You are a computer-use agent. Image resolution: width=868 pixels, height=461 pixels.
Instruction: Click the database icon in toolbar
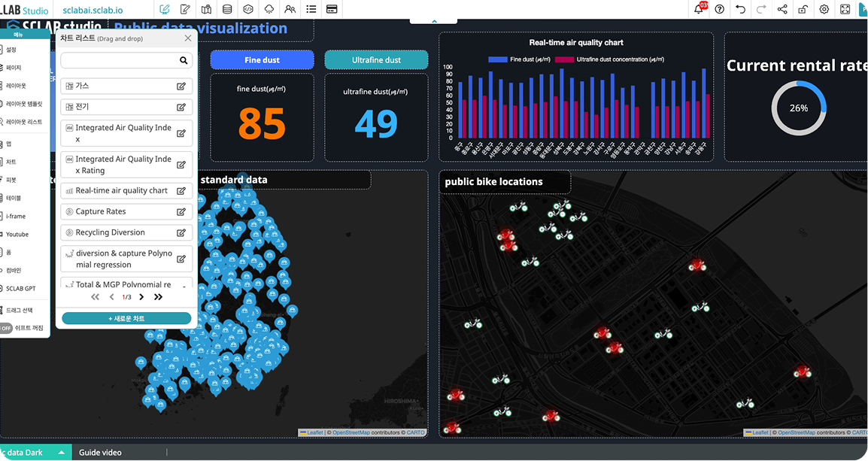[x=227, y=9]
